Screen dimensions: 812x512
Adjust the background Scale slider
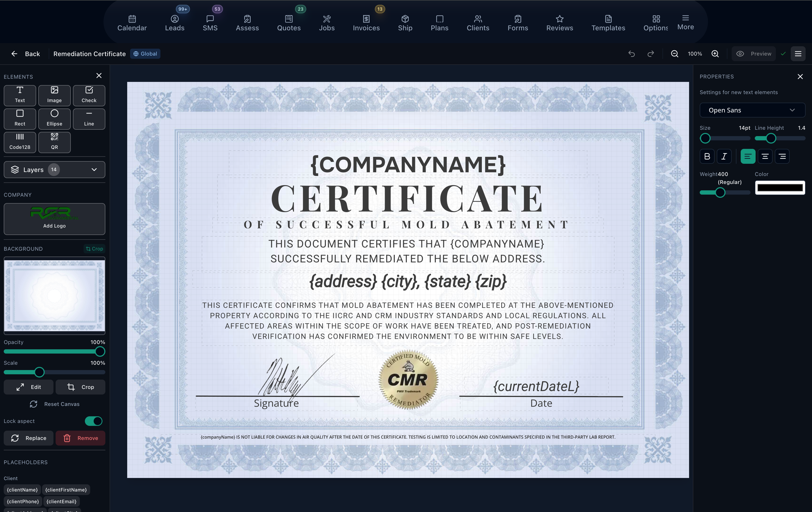pos(54,372)
